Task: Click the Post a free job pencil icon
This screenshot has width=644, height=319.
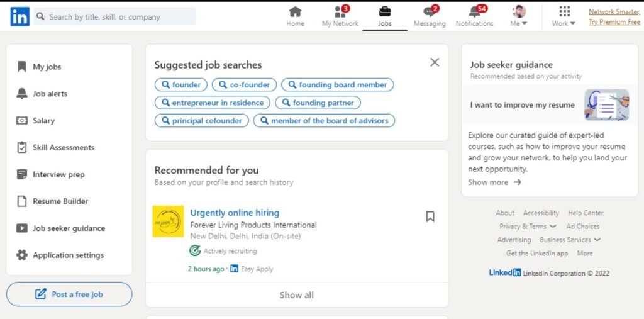Action: (x=41, y=294)
